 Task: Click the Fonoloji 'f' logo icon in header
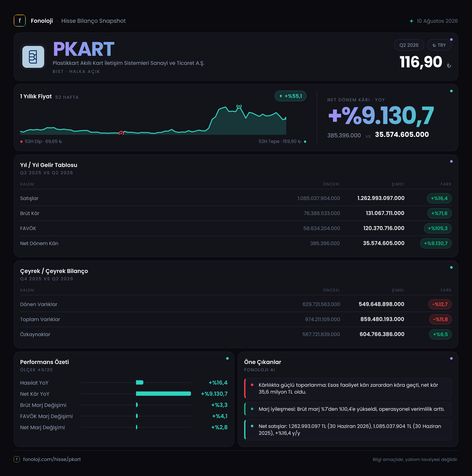pyautogui.click(x=20, y=21)
